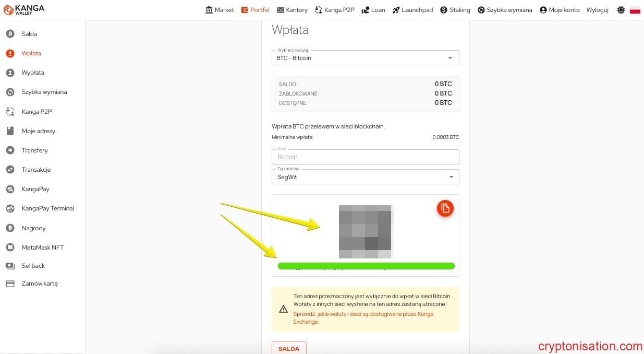Click the currency dropdown arrow
644x354 pixels.
tap(451, 58)
